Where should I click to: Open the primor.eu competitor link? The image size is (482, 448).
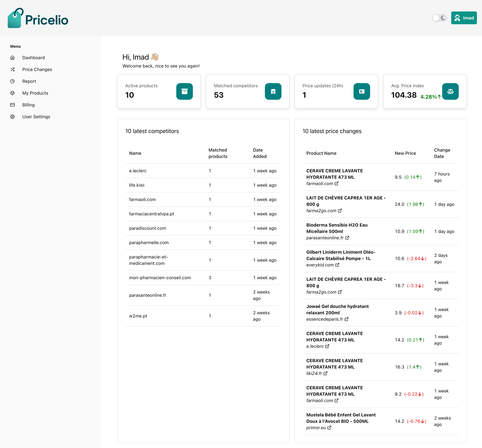316,428
